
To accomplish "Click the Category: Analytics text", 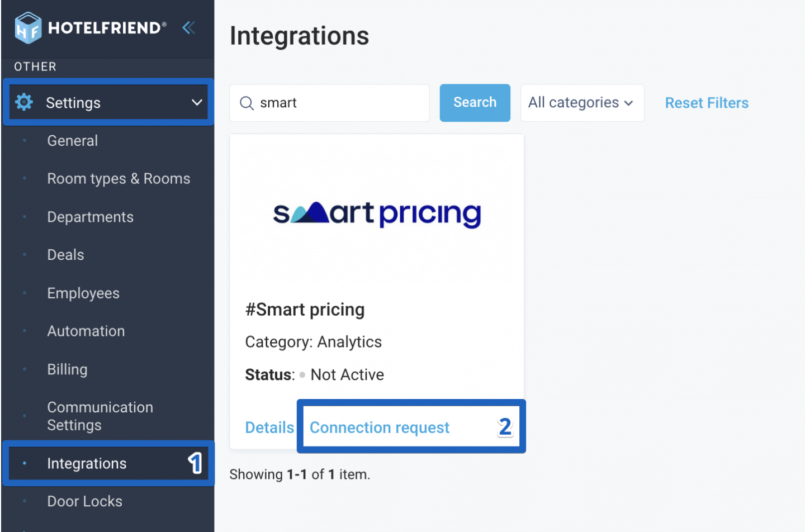I will click(314, 342).
